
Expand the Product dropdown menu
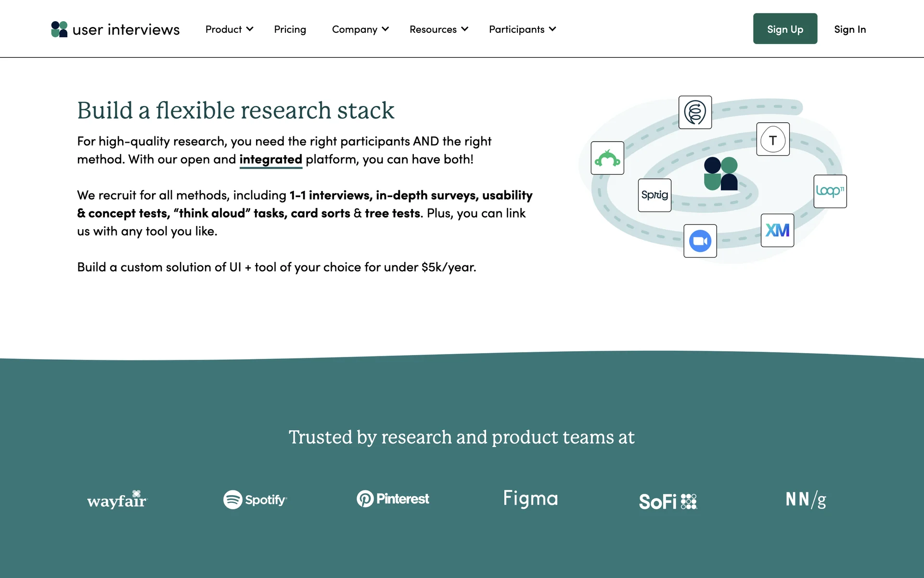(229, 29)
